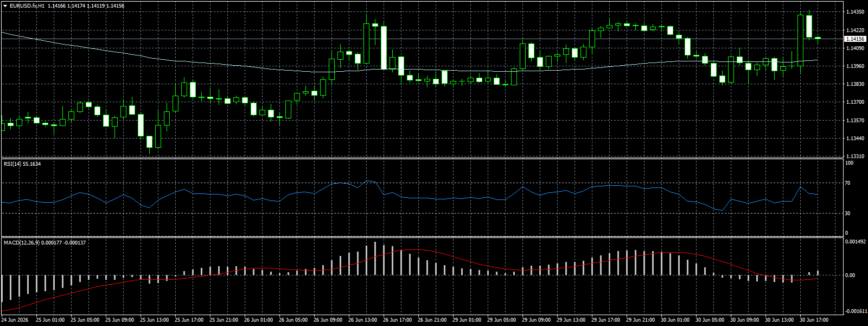
Task: Click the 26 Jun 01:00 time label
Action: [258, 320]
